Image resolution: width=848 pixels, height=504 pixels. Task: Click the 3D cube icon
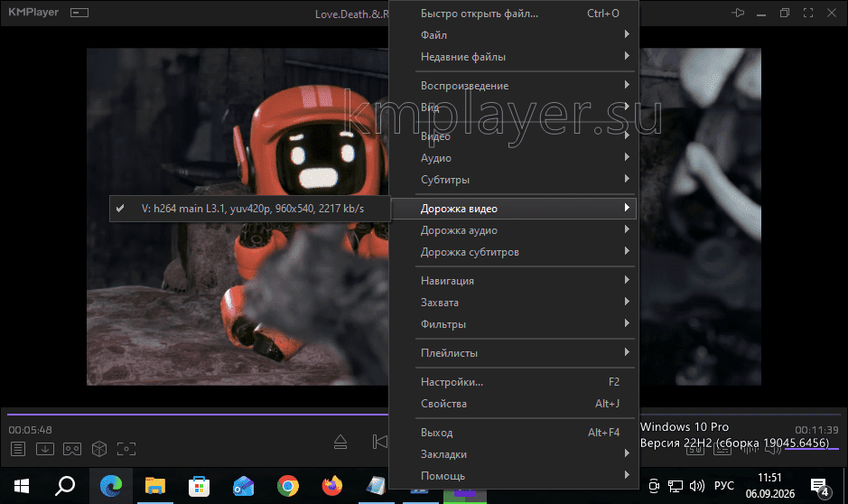99,449
